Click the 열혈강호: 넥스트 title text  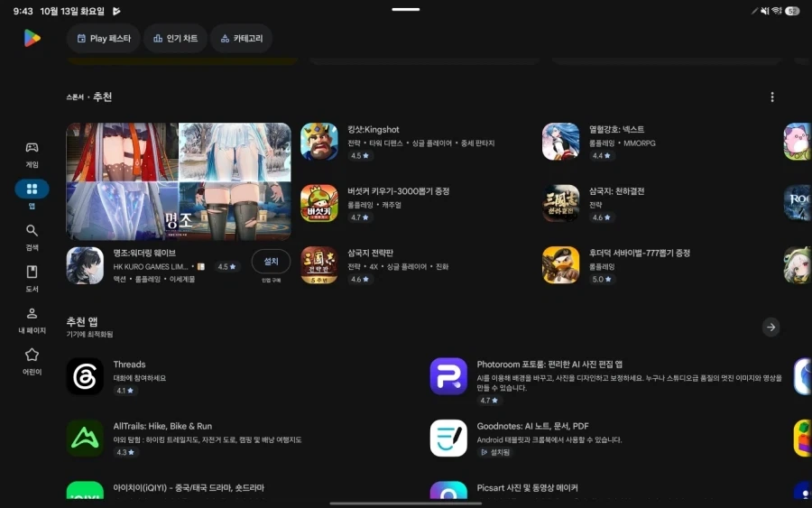coord(616,129)
